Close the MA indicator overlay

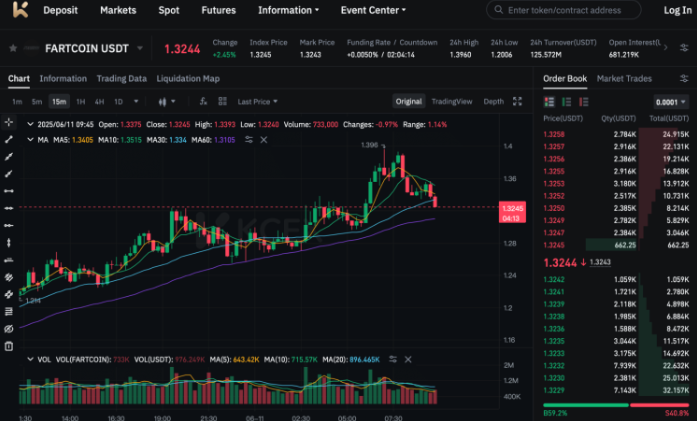tap(263, 140)
